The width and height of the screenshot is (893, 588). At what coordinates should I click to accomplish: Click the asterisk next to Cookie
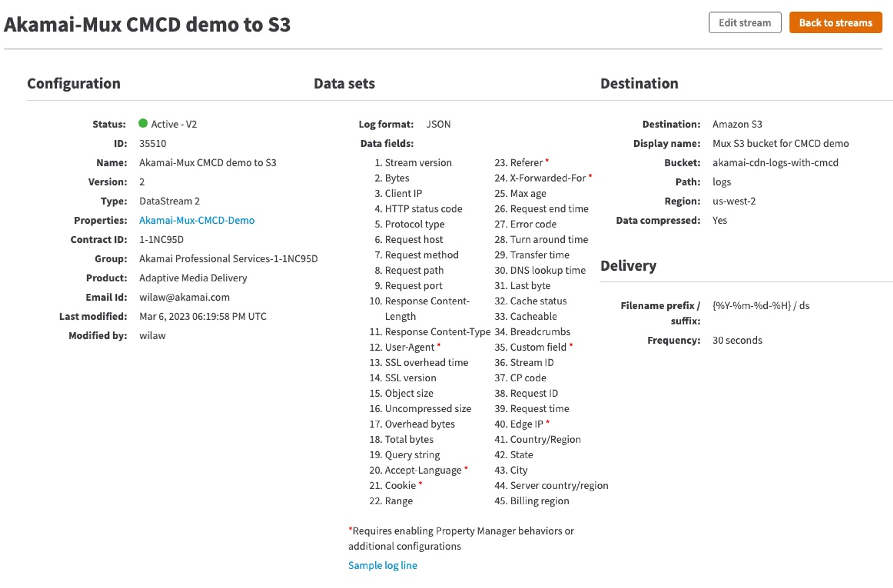(420, 484)
